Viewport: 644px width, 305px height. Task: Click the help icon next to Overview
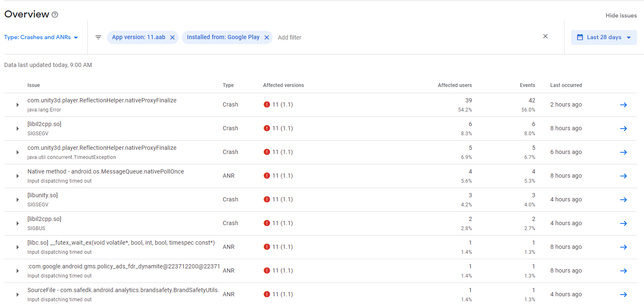pos(55,15)
